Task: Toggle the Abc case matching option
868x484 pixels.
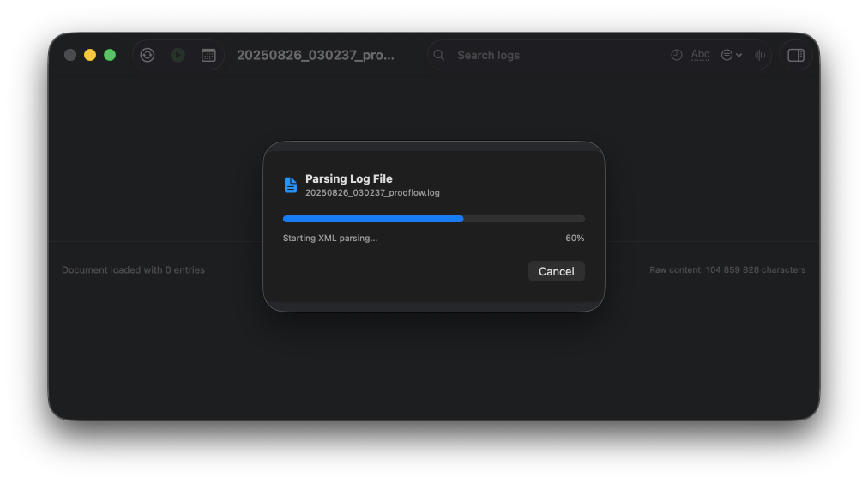Action: click(x=701, y=55)
